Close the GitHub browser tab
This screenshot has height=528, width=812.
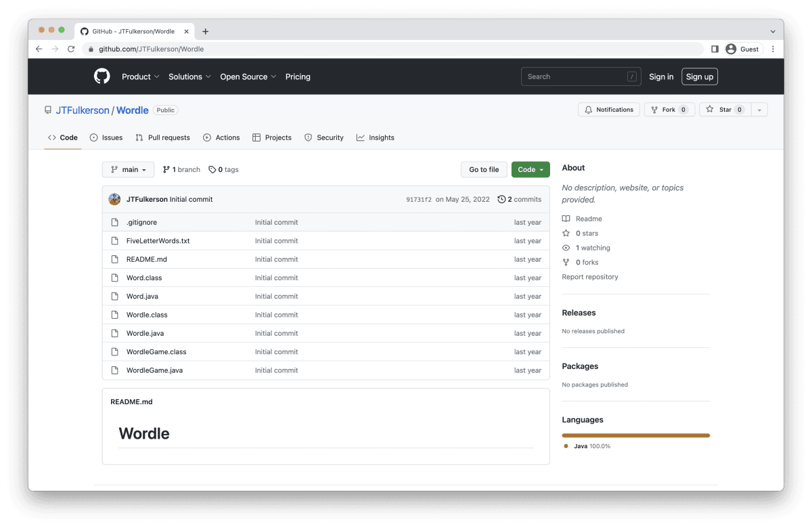(187, 31)
